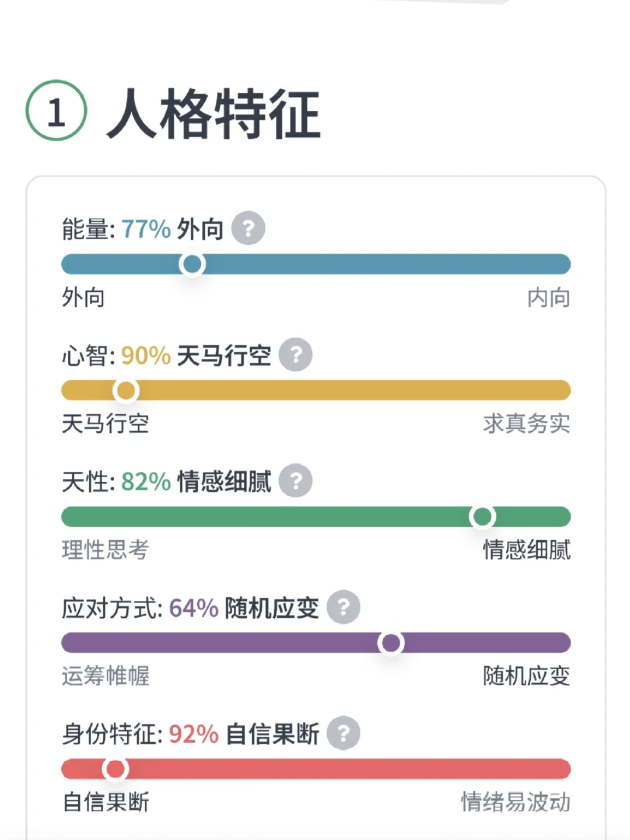Tap the 运筹帷幄 label
The width and height of the screenshot is (630, 840).
tap(106, 675)
